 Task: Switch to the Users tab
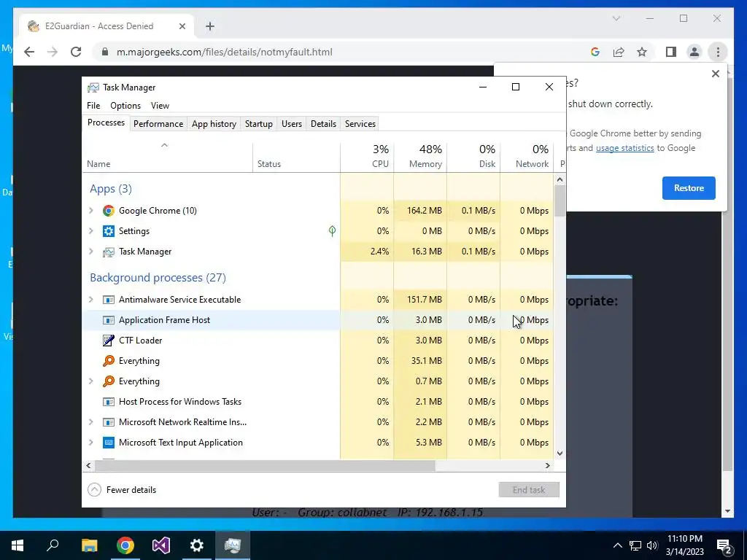point(292,124)
